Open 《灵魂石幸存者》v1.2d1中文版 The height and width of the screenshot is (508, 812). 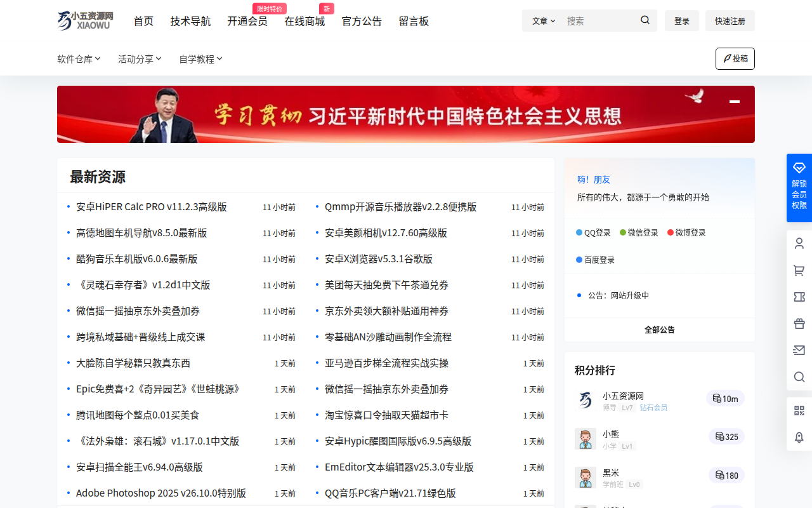click(x=143, y=285)
